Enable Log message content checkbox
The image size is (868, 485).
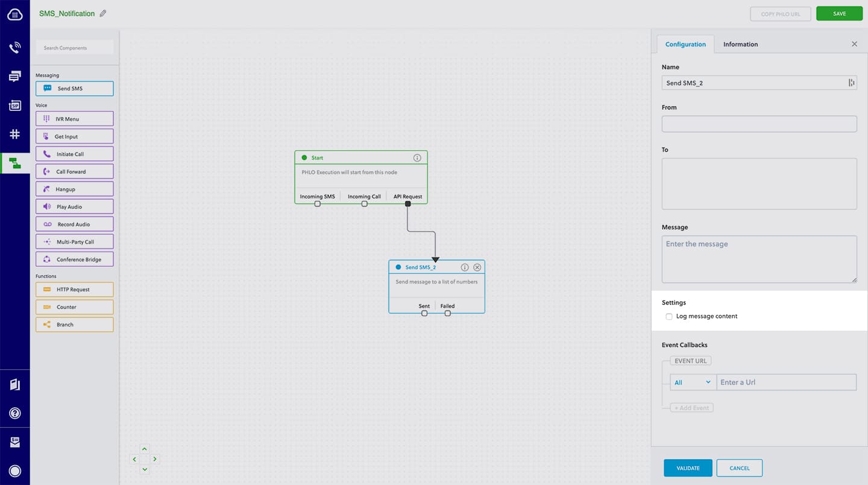tap(669, 317)
